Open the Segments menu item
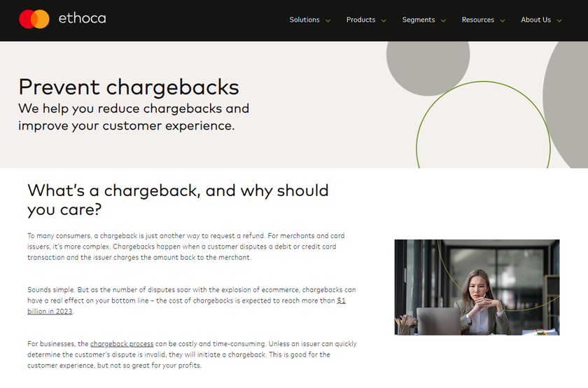Screen dimensions: 588x388 pos(419,20)
